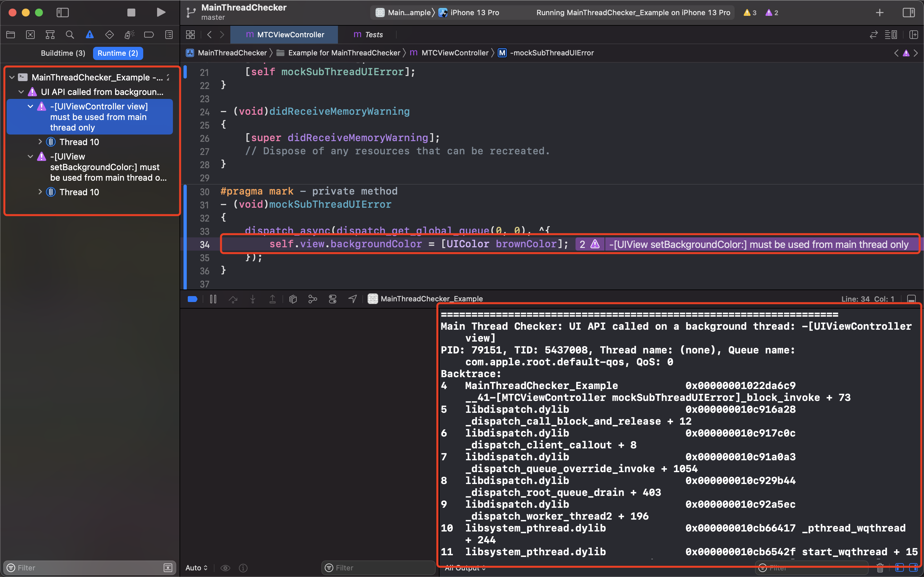Screen dimensions: 924x577
Task: Open the Breakpoint navigator icon
Action: [x=148, y=35]
